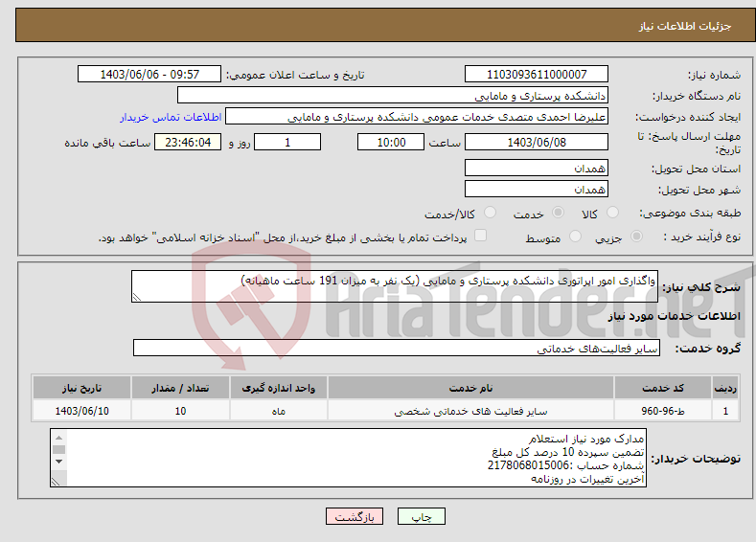
Task: Select the کالا radio button
Action: [x=612, y=213]
